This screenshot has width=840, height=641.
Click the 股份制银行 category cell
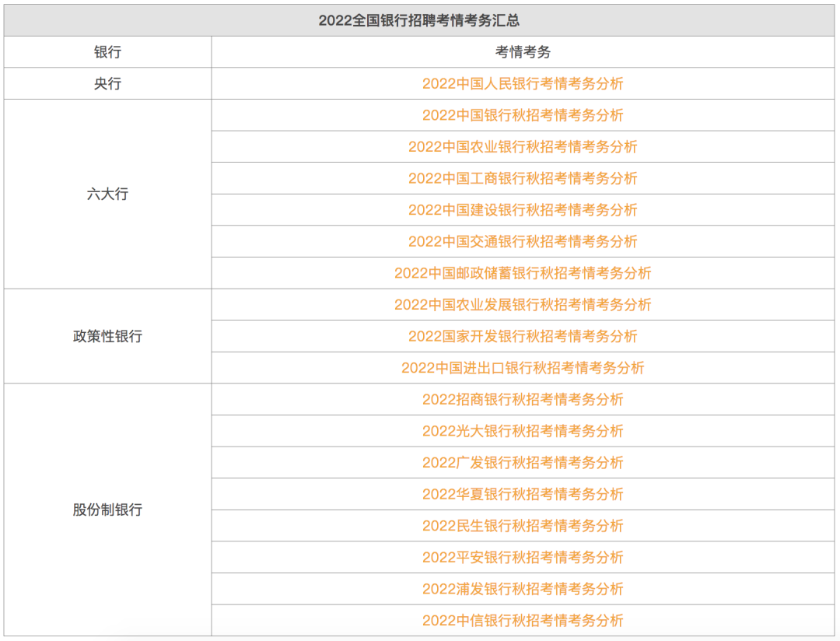[x=107, y=510]
